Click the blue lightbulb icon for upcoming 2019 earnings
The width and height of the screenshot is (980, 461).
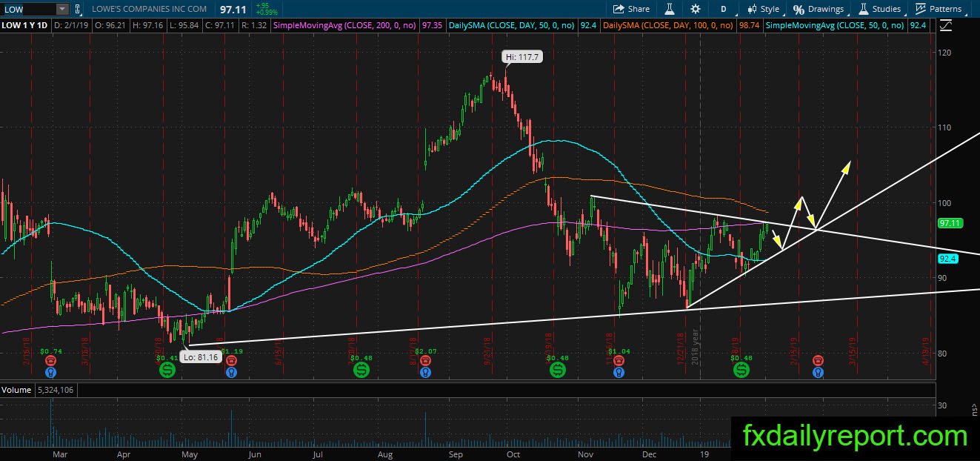pyautogui.click(x=818, y=371)
